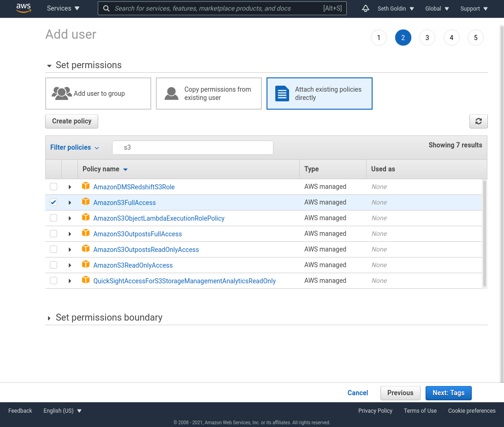Click the Add user to group icon
504x427 pixels.
tap(62, 94)
